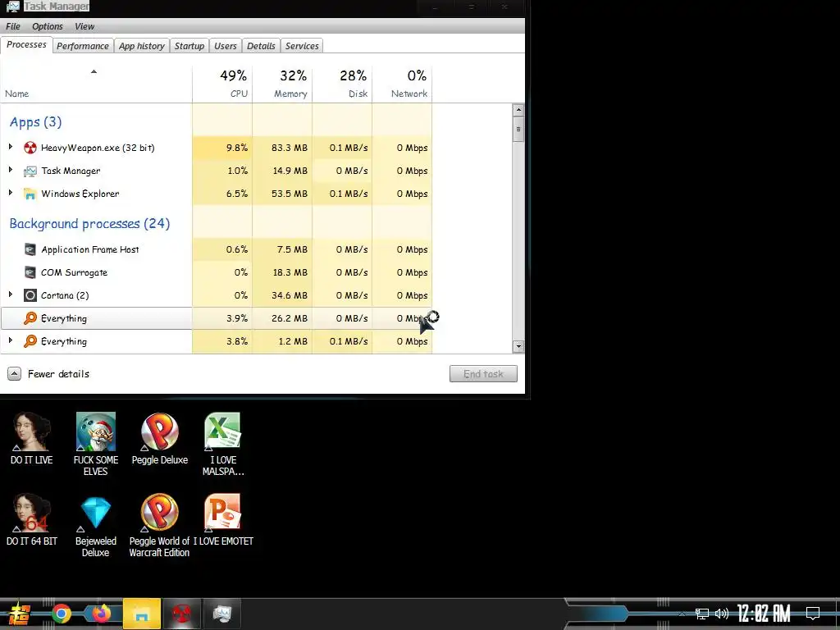Open DO IT 64 BIT desktop shortcut
The height and width of the screenshot is (630, 840).
[32, 519]
